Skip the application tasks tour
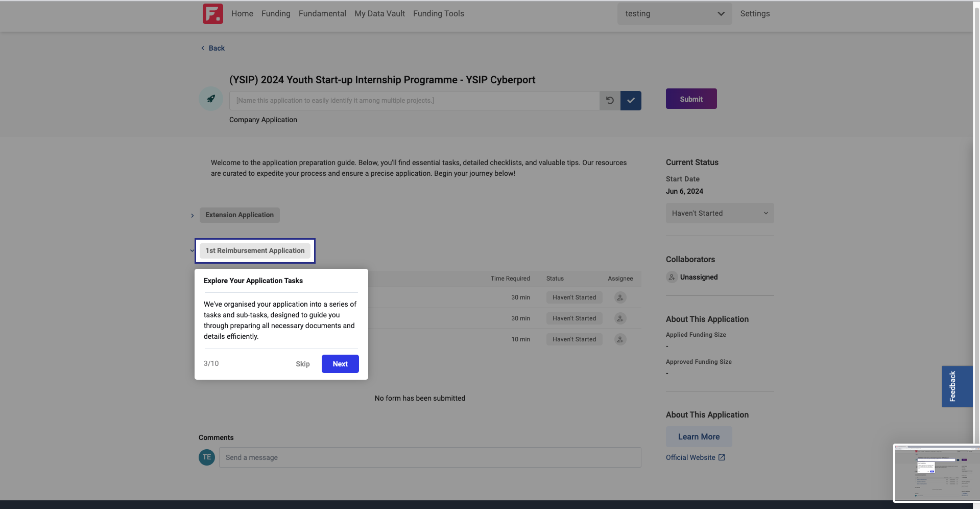 (302, 364)
